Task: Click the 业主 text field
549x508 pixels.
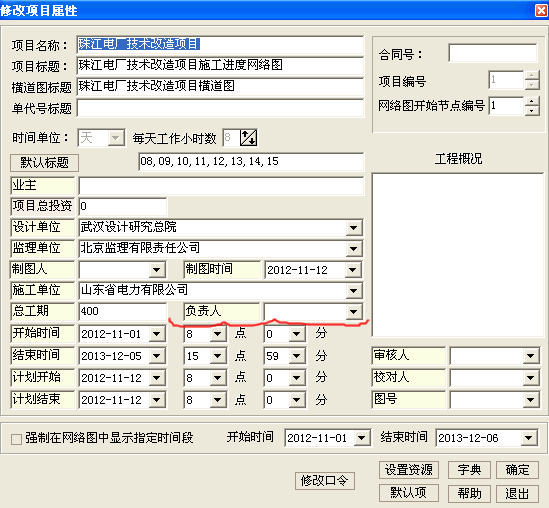Action: [x=221, y=186]
